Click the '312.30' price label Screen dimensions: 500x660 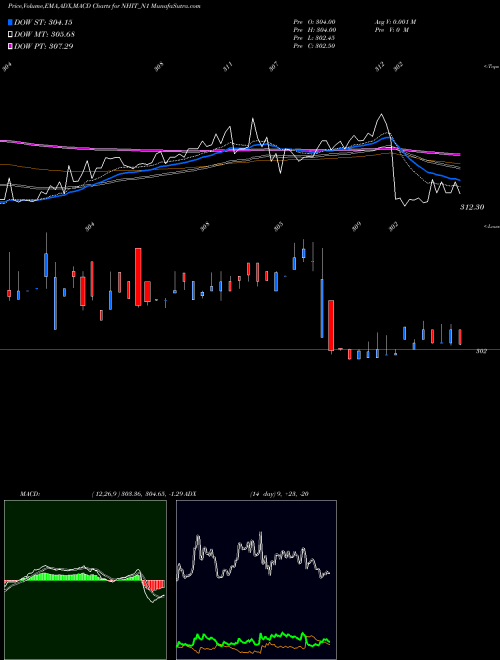tap(472, 207)
